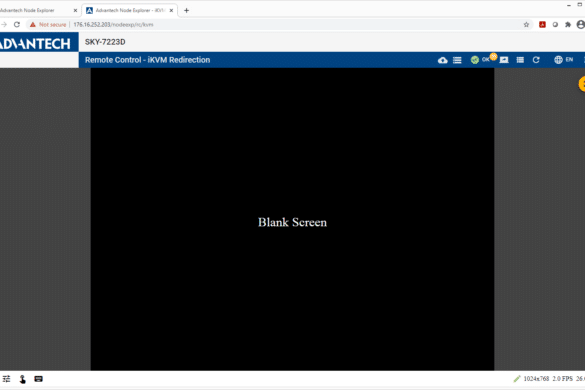Click the SKY-7223D device title
The width and height of the screenshot is (585, 390).
click(105, 42)
